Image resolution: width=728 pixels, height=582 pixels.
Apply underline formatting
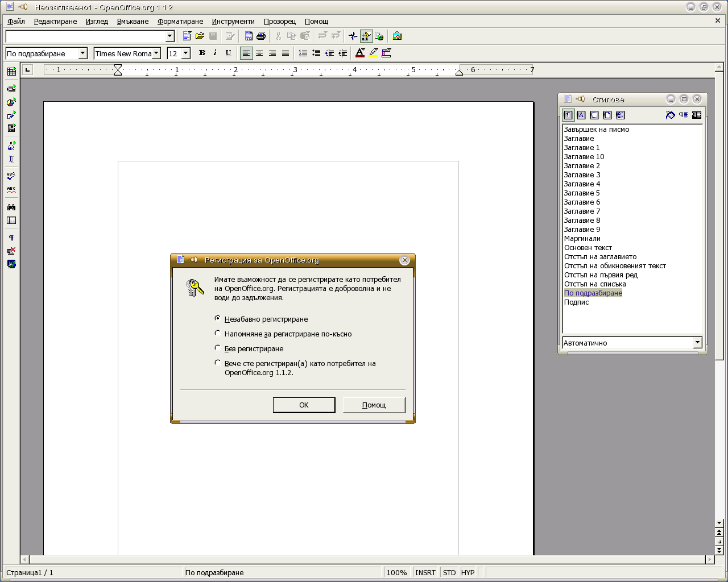coord(228,53)
